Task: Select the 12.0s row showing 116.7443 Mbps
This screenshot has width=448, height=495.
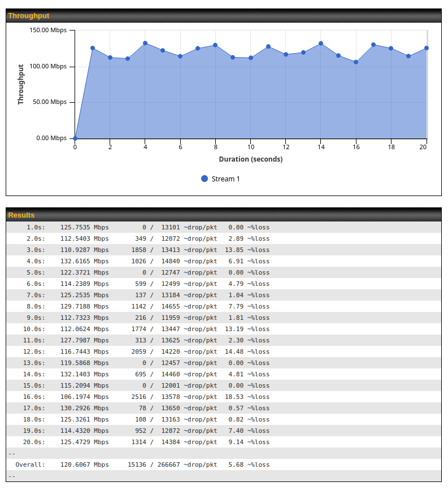Action: click(x=224, y=351)
